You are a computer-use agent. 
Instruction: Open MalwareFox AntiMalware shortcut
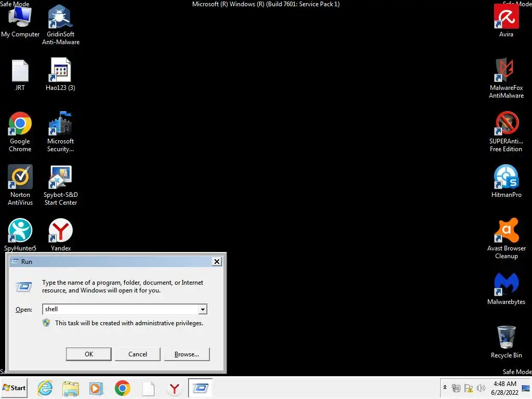[x=506, y=78]
